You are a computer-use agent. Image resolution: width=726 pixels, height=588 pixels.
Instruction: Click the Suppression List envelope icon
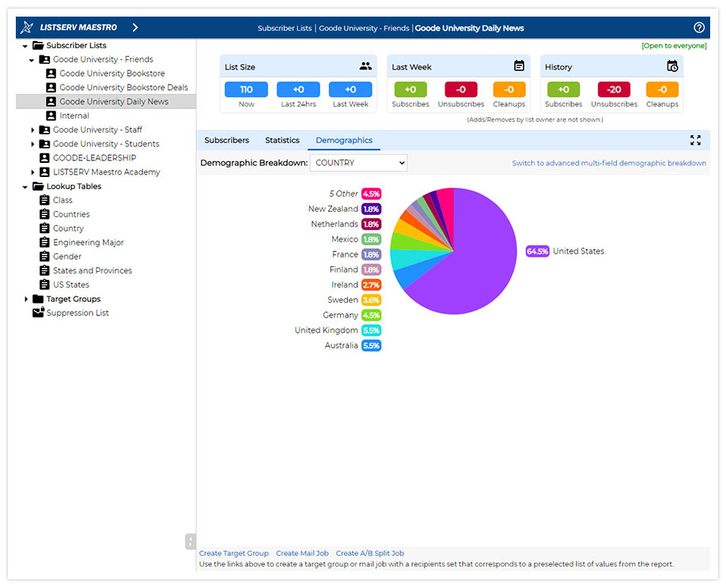[39, 312]
